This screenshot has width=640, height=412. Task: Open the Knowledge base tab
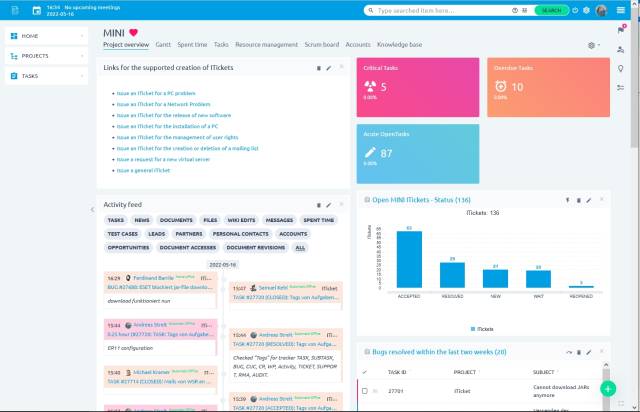pyautogui.click(x=399, y=45)
